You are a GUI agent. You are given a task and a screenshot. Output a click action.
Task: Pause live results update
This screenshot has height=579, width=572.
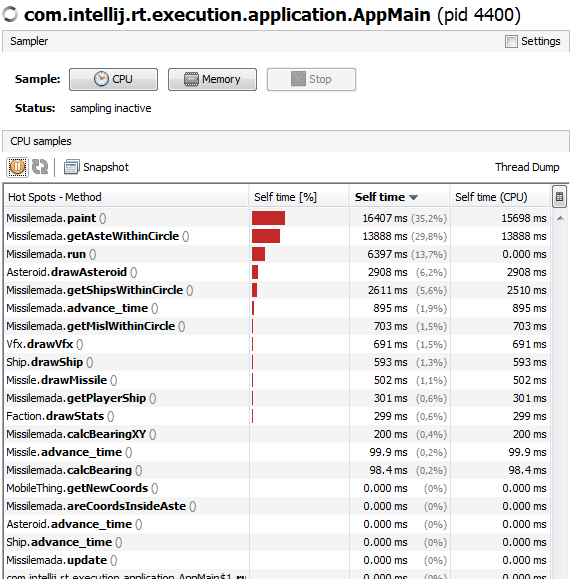tap(17, 167)
